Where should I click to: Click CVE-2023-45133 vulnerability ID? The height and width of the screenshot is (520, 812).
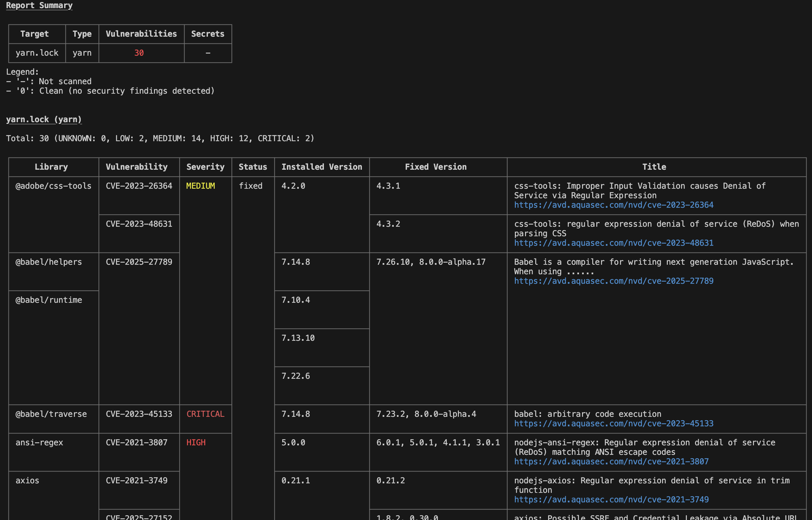pos(139,414)
